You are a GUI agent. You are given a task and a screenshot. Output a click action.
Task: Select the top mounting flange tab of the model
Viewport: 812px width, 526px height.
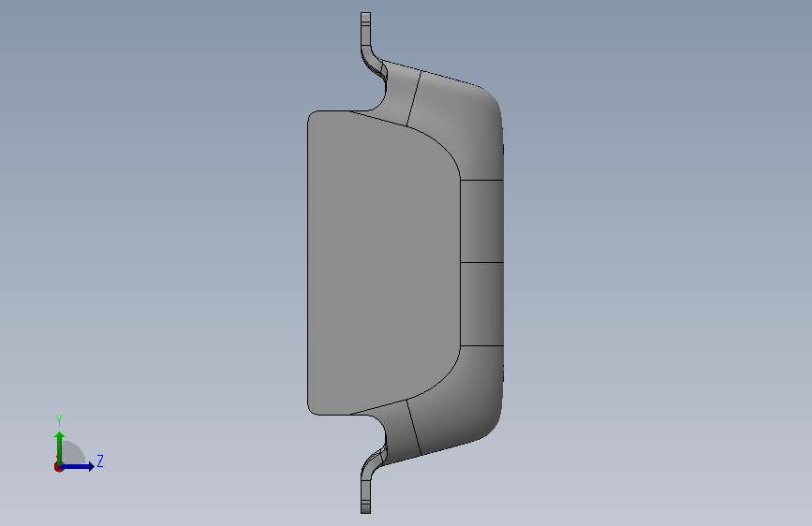point(365,31)
